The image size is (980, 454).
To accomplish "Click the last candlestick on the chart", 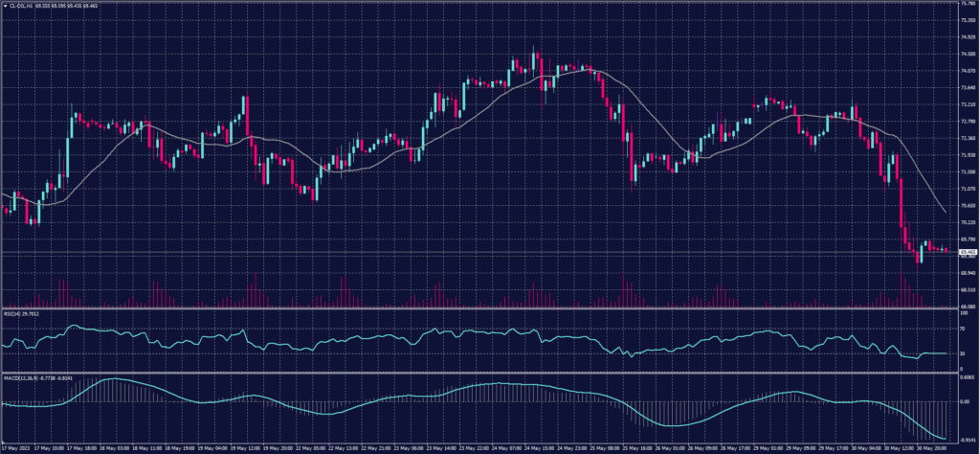I will pos(947,251).
